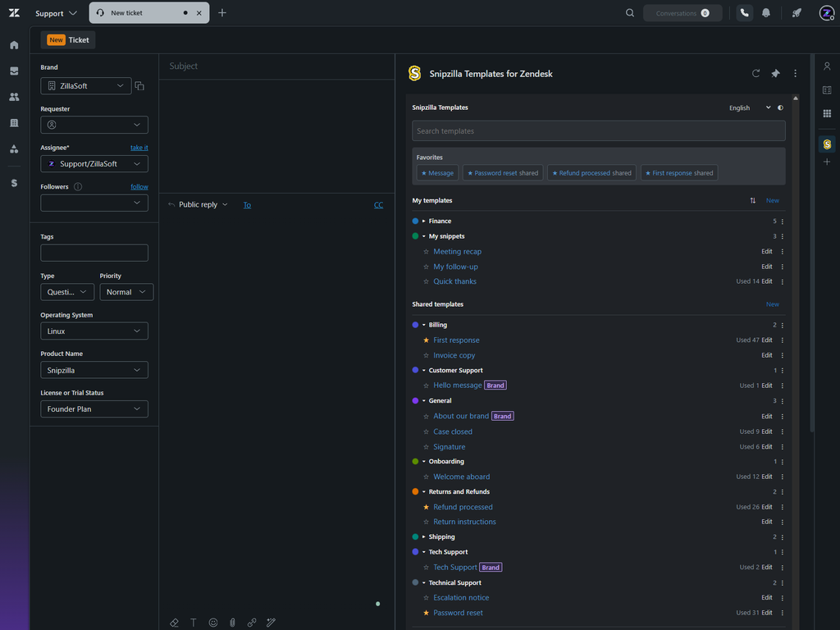This screenshot has width=840, height=630.
Task: Open the emoji picker in composer
Action: pyautogui.click(x=213, y=623)
